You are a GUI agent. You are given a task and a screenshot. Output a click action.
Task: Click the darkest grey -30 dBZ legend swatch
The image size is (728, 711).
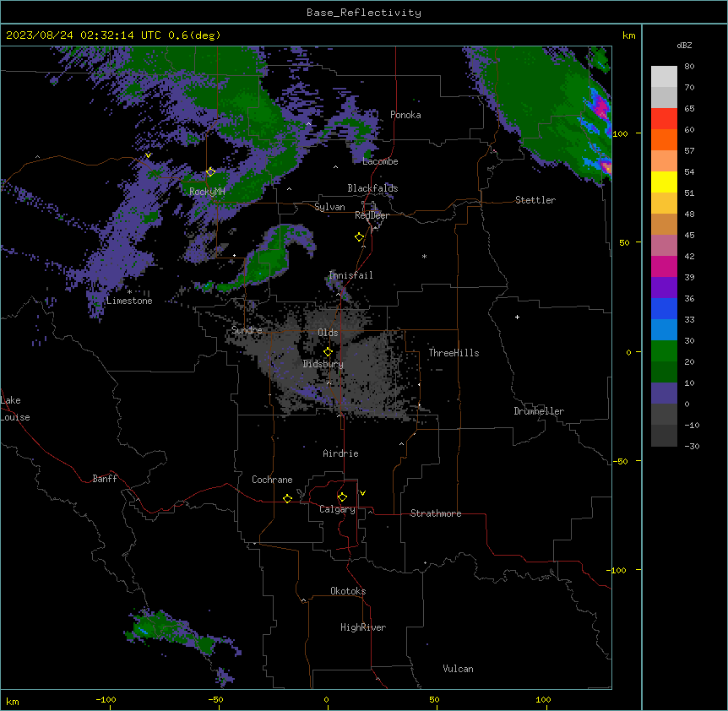click(664, 436)
